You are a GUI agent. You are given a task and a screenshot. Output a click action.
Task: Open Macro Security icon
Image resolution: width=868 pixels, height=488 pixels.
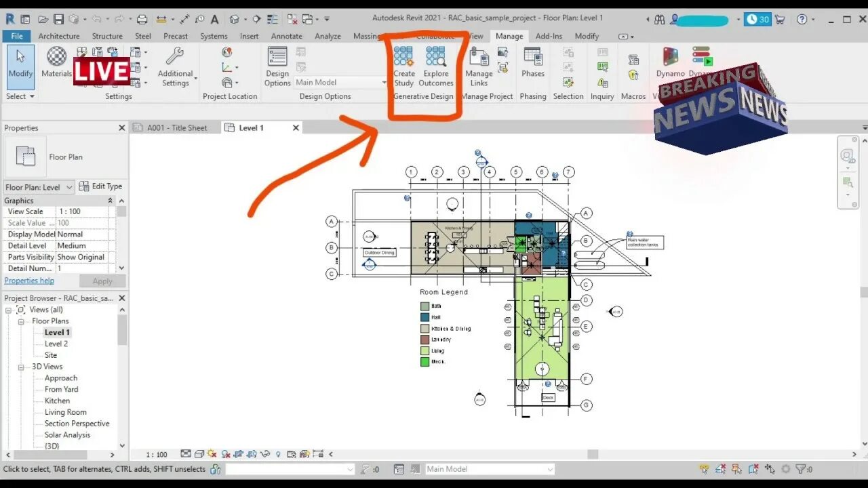click(633, 75)
